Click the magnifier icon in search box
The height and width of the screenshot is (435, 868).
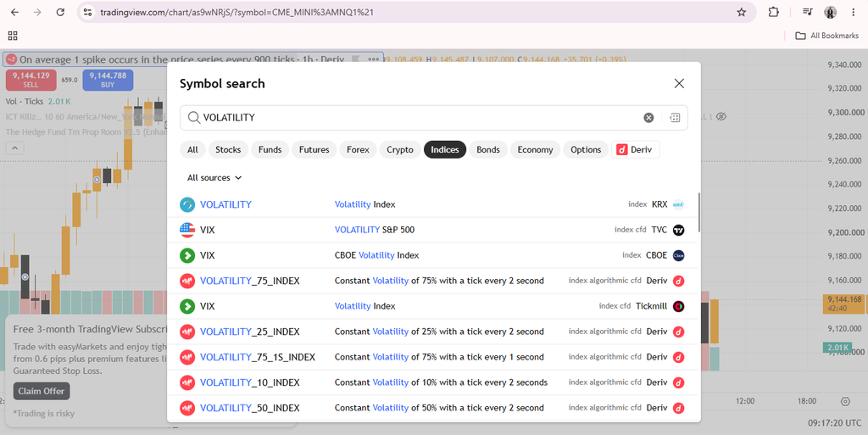click(x=194, y=117)
